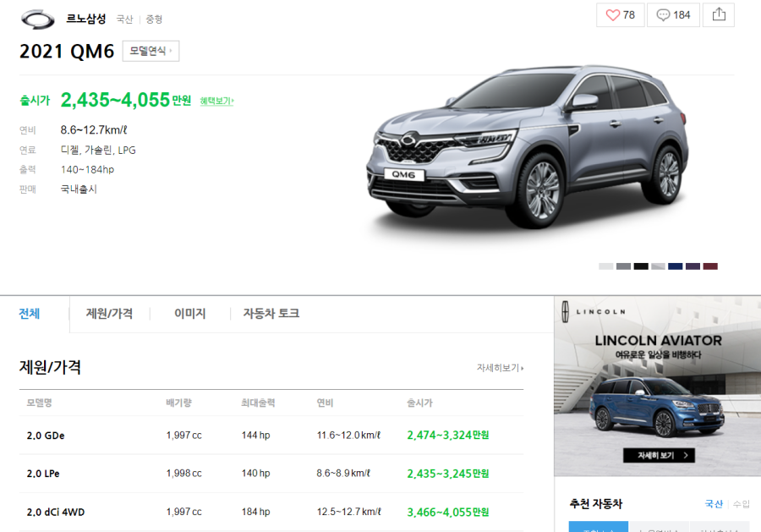Open the 184 comments speech bubble

(673, 15)
